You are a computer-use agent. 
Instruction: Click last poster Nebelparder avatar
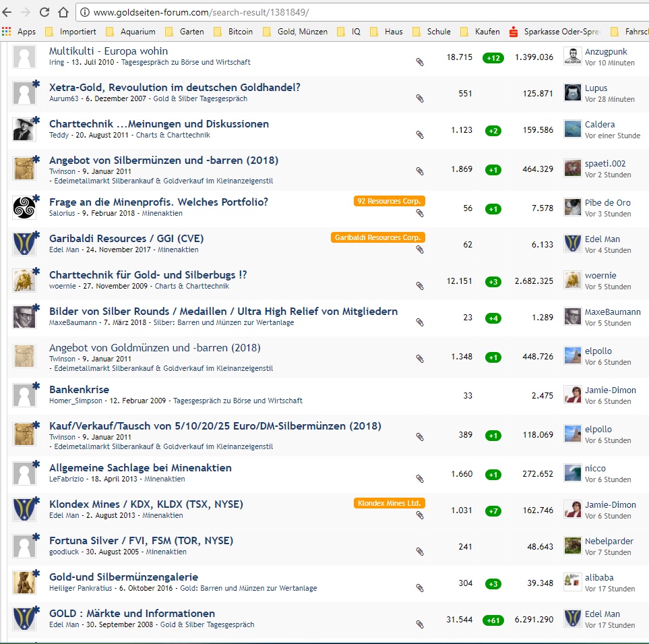572,546
